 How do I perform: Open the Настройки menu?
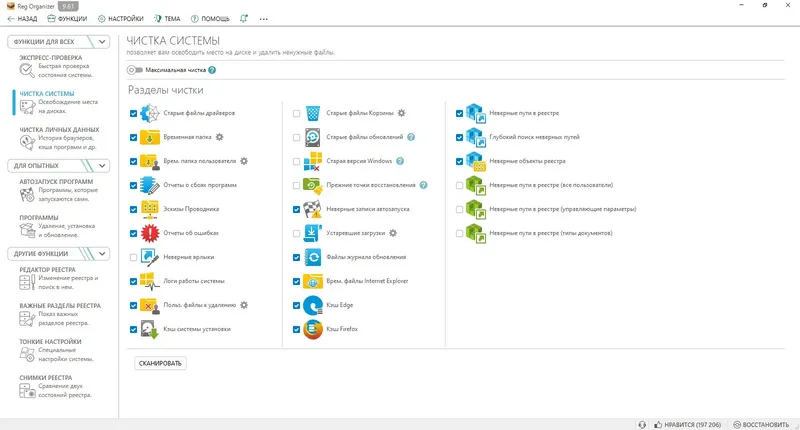120,18
